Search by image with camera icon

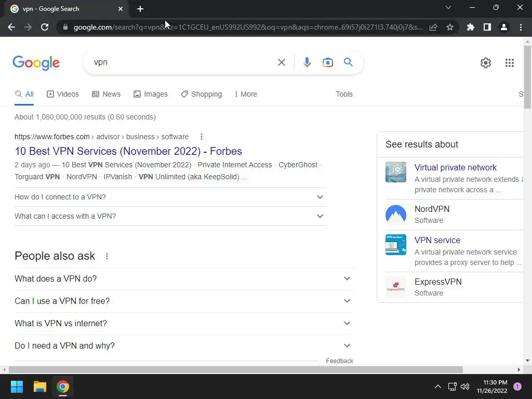point(327,62)
